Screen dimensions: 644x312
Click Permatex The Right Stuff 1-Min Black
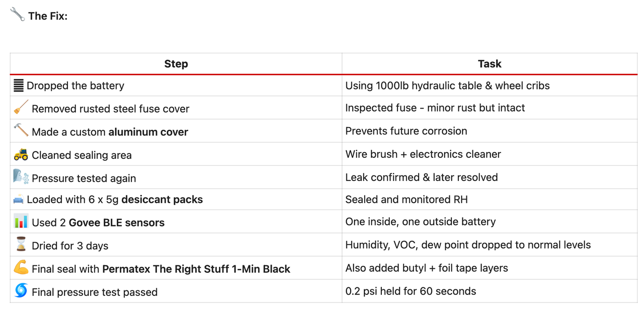click(196, 269)
